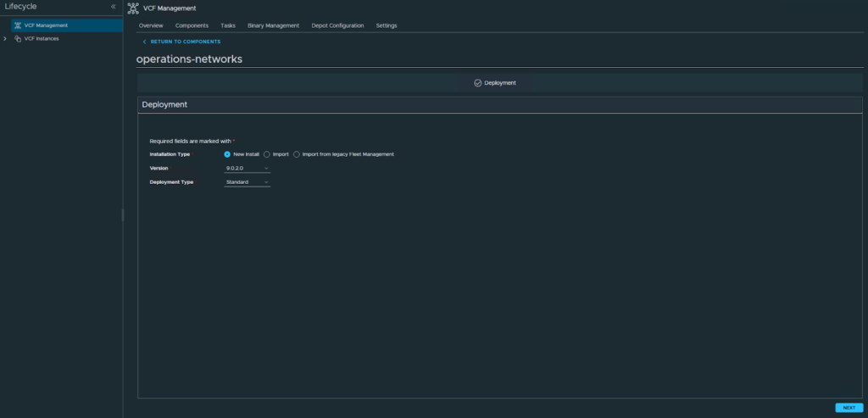The width and height of the screenshot is (868, 418).
Task: Click the Version field label
Action: click(x=159, y=169)
